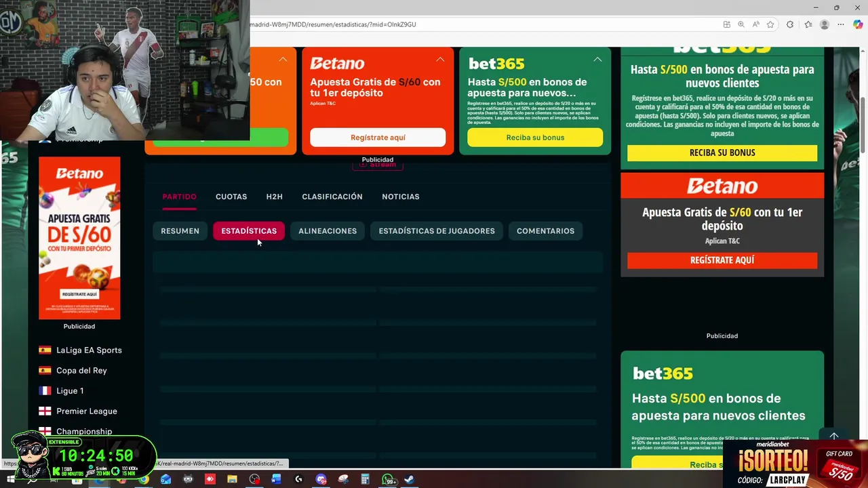Select the RESUMEN sub-tab
This screenshot has height=488, width=868.
point(180,231)
